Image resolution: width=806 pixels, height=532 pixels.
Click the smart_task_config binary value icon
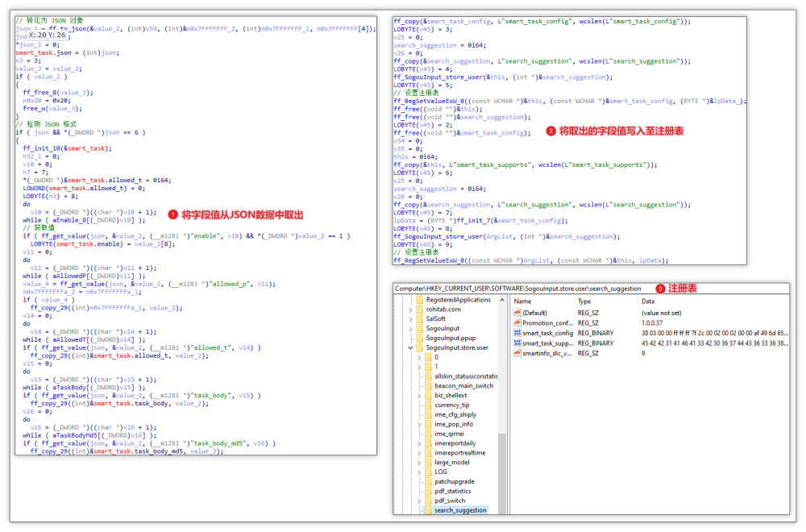pyautogui.click(x=517, y=333)
